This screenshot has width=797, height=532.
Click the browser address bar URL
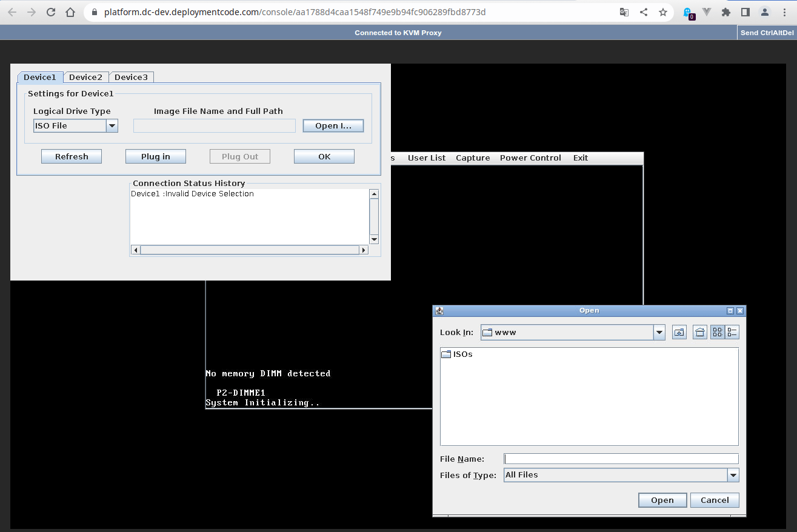click(x=295, y=12)
